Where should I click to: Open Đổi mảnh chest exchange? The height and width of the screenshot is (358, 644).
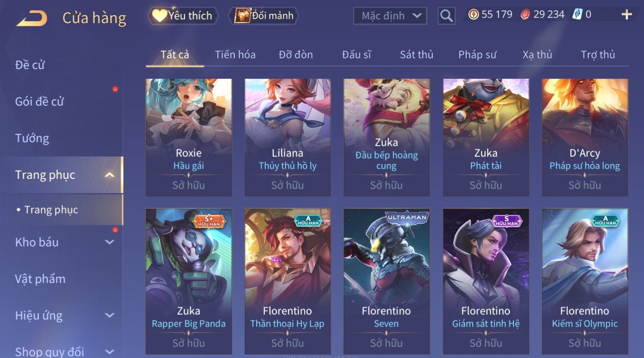pyautogui.click(x=264, y=16)
